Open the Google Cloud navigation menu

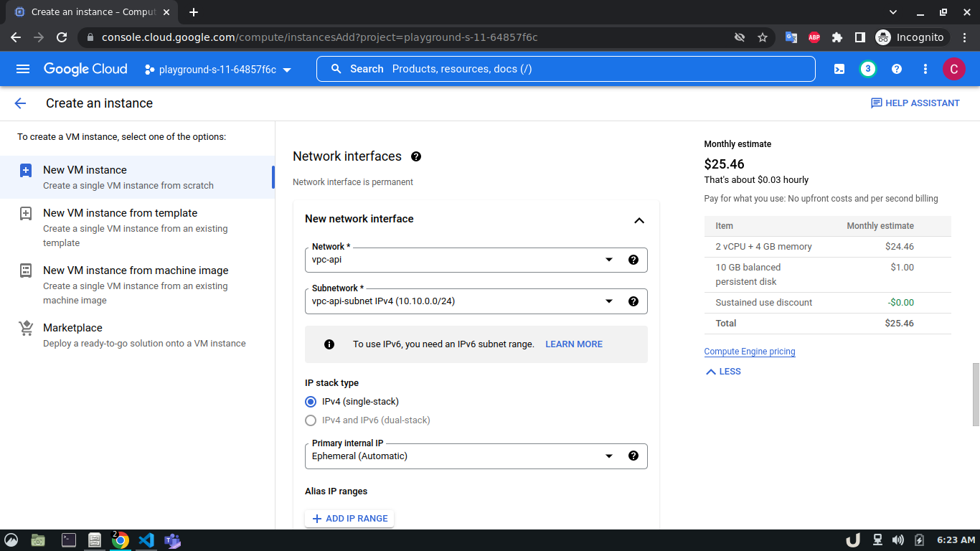23,69
